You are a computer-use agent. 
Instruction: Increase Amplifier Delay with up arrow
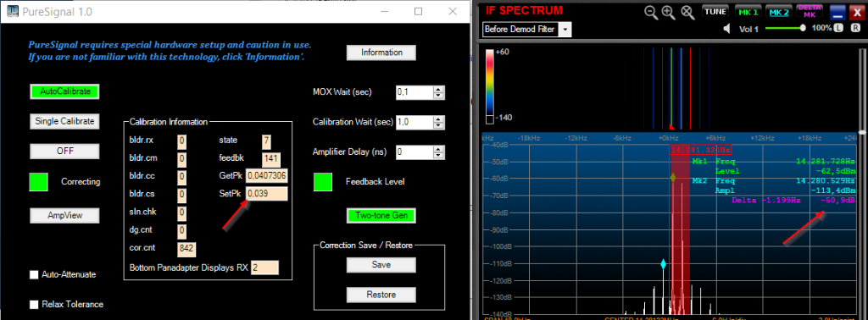pos(439,149)
